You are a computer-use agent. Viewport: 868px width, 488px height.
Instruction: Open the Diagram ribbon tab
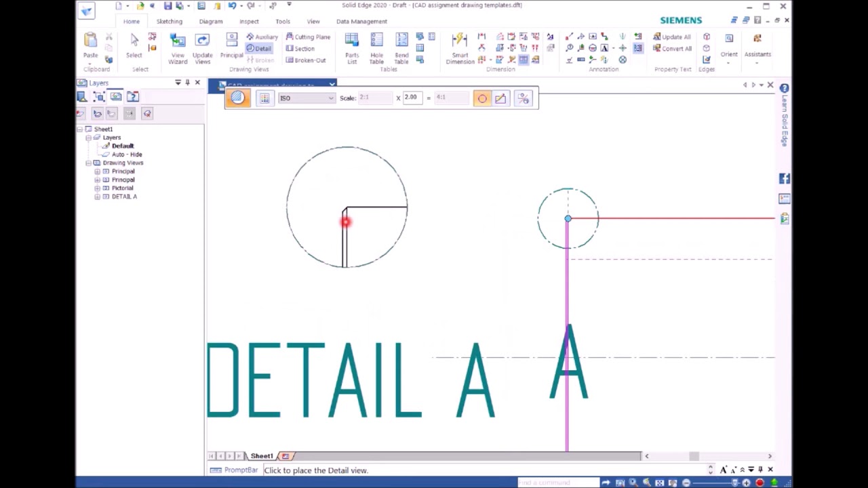[211, 21]
